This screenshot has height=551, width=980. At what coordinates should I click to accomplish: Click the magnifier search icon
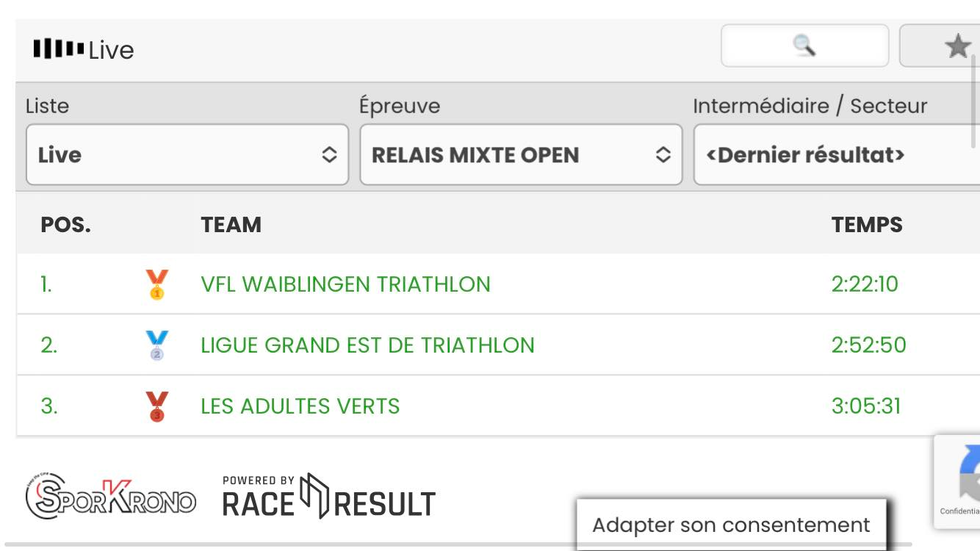click(804, 46)
